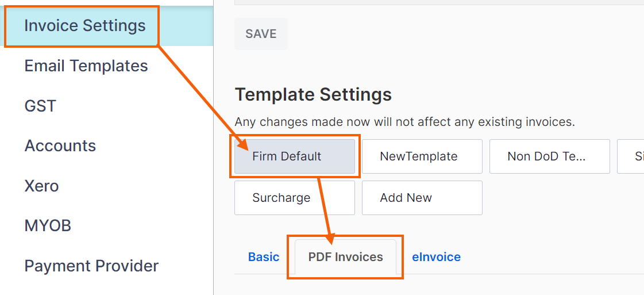The width and height of the screenshot is (644, 295).
Task: Click the Template Settings heading
Action: click(x=313, y=95)
